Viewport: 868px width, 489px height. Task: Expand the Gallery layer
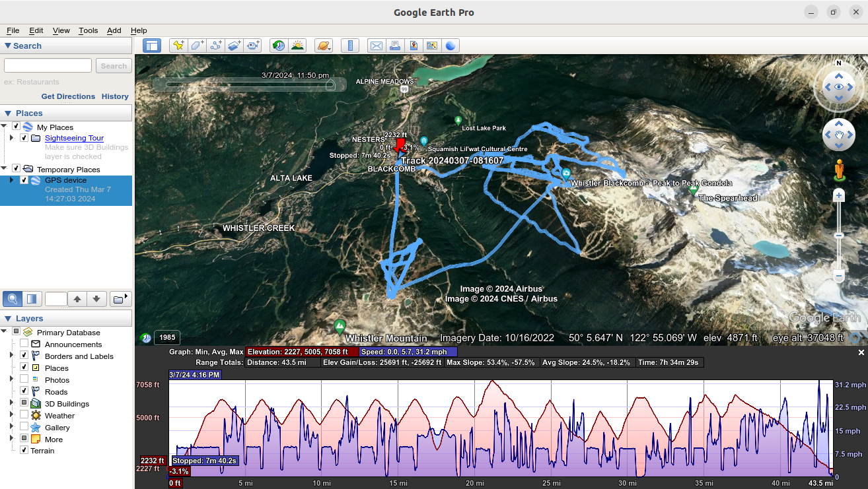11,427
